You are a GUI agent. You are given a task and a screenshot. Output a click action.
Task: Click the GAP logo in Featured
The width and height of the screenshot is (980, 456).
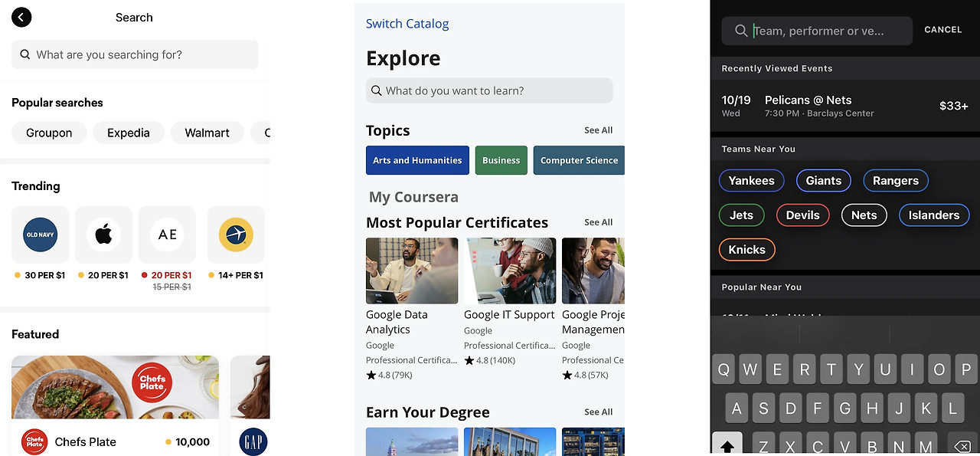253,442
